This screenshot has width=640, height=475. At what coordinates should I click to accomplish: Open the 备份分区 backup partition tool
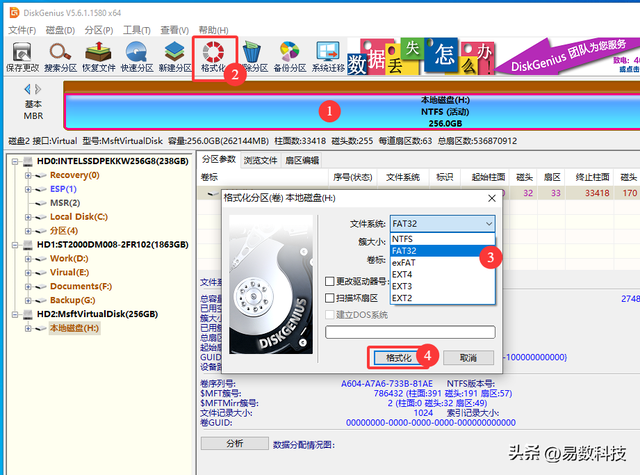point(290,57)
